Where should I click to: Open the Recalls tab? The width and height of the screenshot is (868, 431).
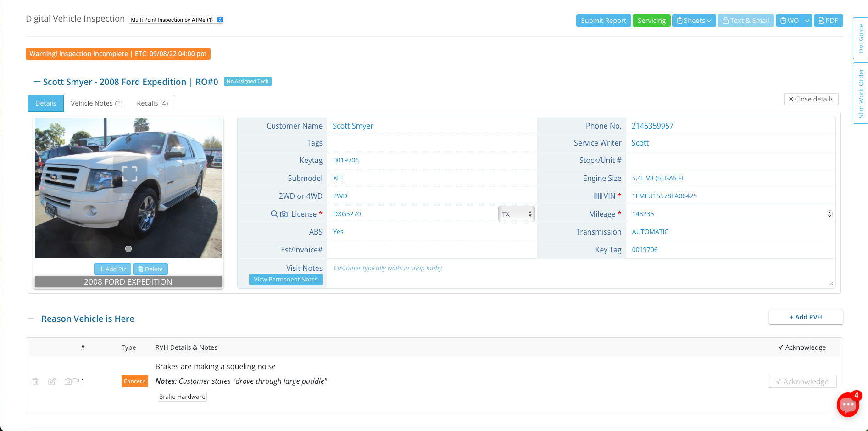click(152, 103)
